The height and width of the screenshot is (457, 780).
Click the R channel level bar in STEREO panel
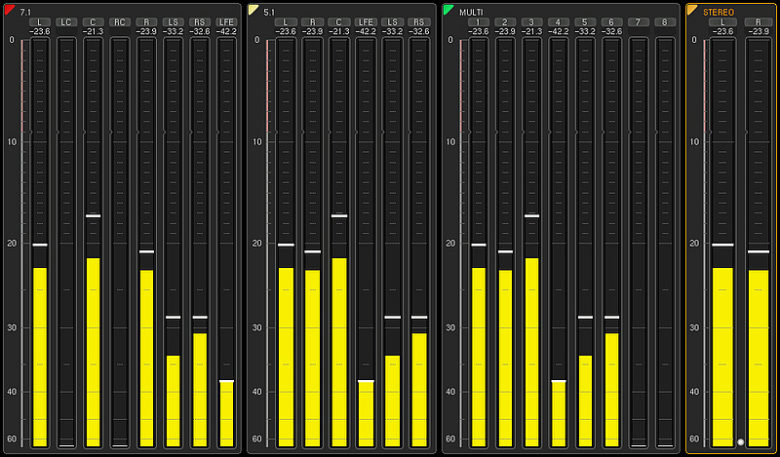(x=758, y=357)
